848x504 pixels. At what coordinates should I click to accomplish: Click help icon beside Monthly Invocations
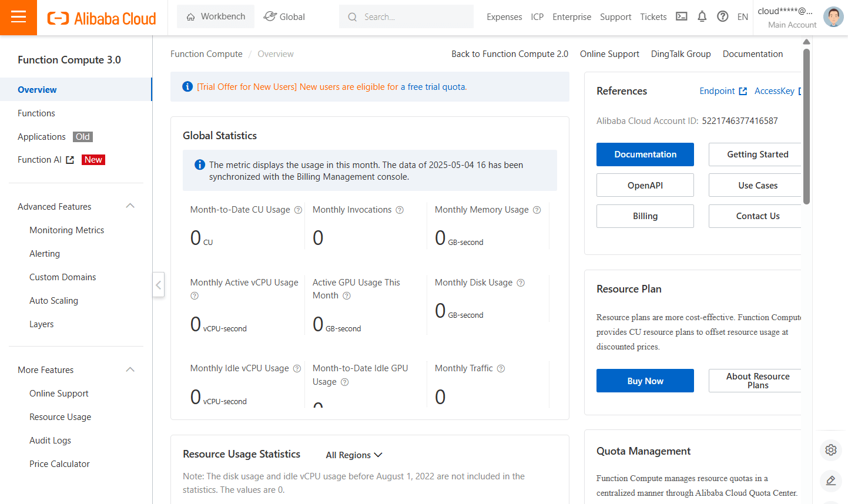click(x=400, y=210)
